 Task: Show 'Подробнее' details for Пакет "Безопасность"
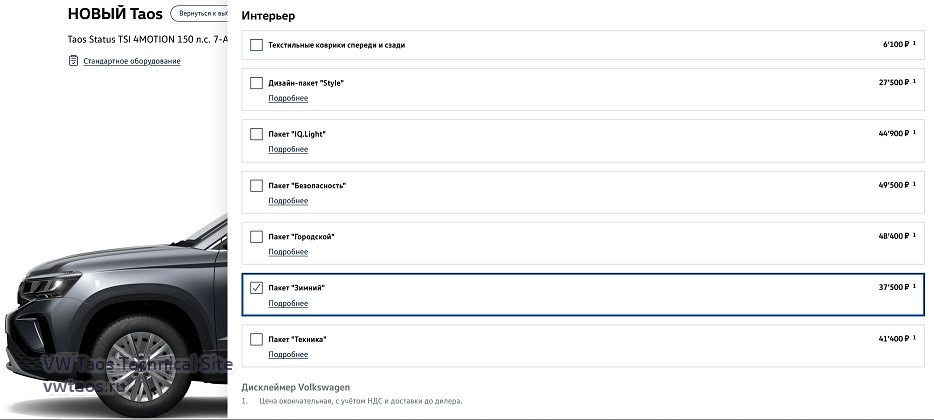pos(288,201)
